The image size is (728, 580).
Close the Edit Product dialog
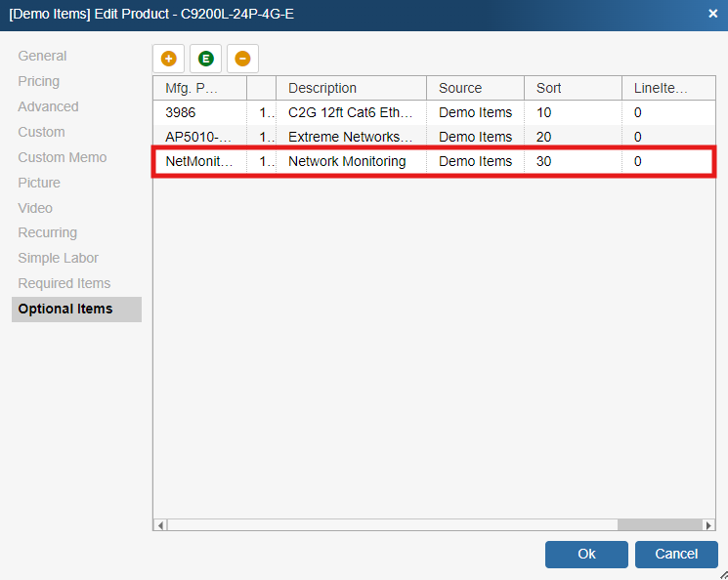(x=712, y=14)
